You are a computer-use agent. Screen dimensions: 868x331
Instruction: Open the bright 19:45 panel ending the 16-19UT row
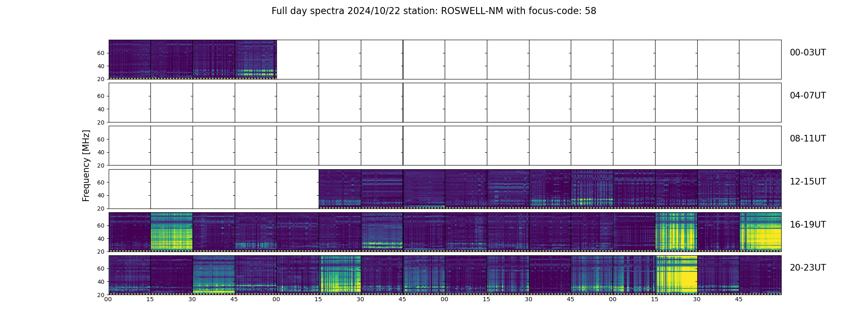click(760, 232)
